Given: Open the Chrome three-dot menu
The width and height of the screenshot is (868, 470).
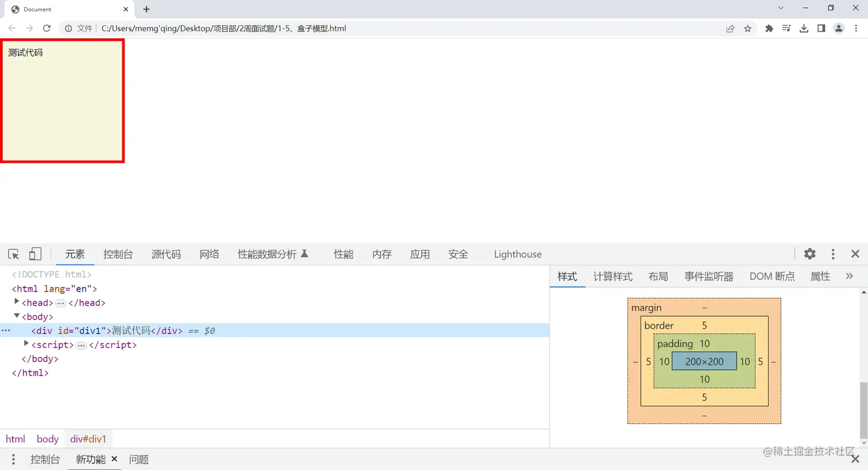Looking at the screenshot, I should pos(856,28).
